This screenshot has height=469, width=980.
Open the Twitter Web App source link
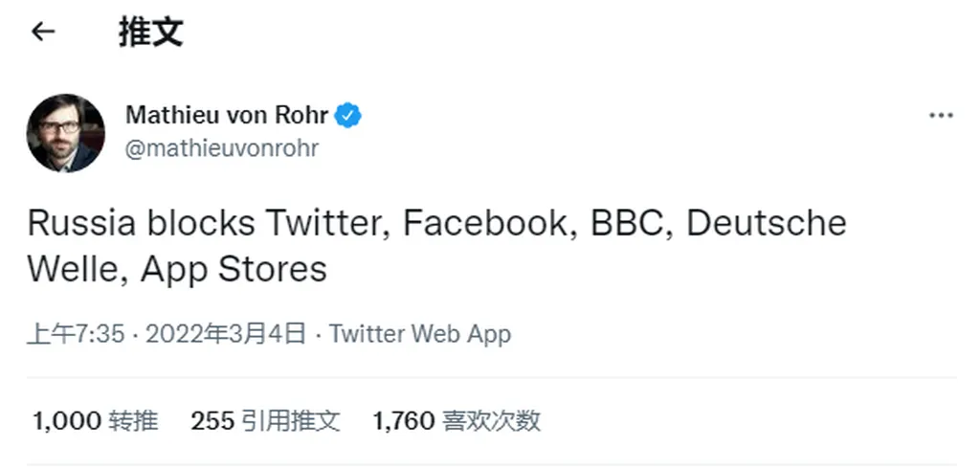point(420,334)
